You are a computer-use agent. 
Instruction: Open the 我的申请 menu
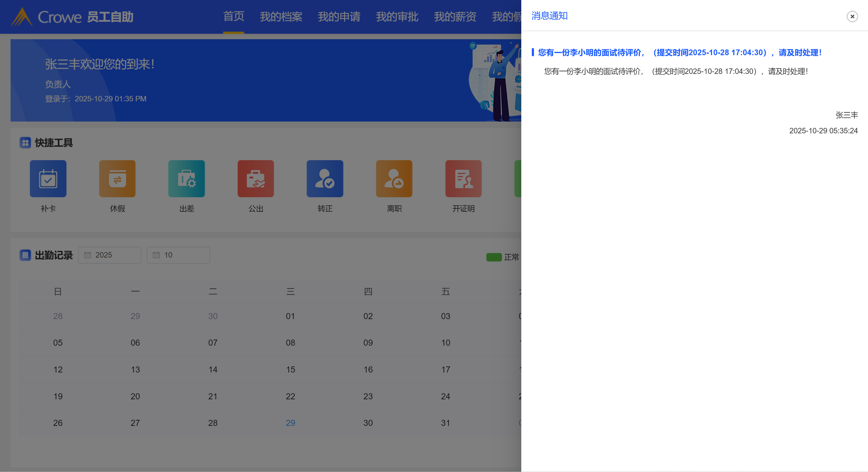tap(339, 17)
